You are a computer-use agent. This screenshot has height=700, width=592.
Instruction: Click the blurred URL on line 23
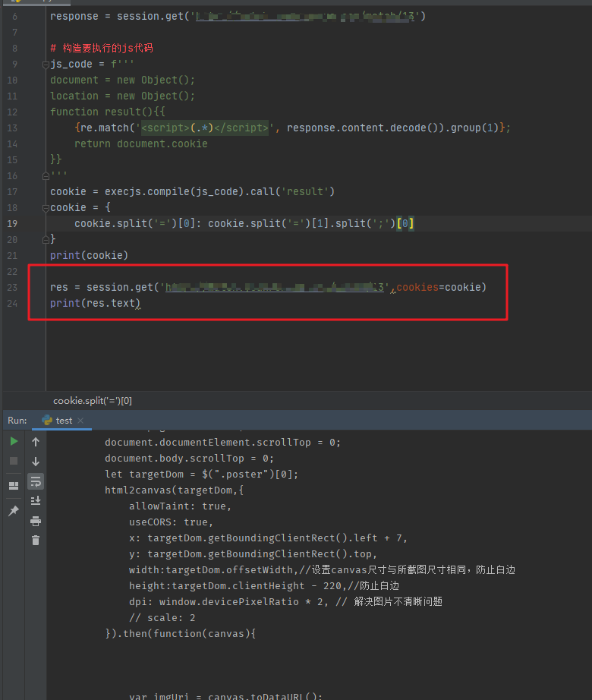pyautogui.click(x=274, y=287)
